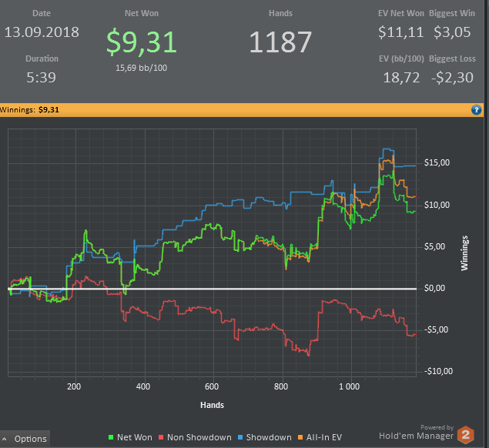489x448 pixels.
Task: Click the Hold'em Manager 2 logo badge
Action: click(466, 434)
